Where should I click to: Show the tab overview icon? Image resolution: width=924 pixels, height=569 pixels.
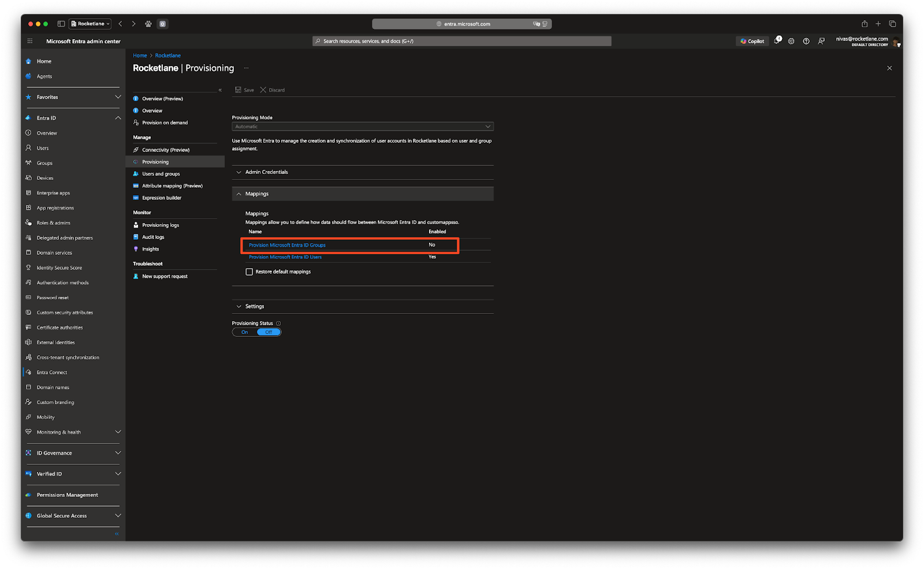click(x=892, y=24)
